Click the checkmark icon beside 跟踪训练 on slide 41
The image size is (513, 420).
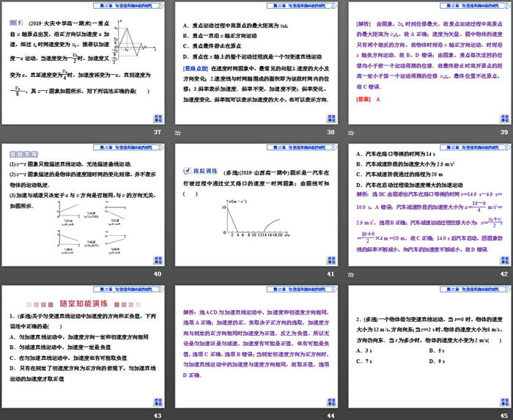pyautogui.click(x=188, y=172)
